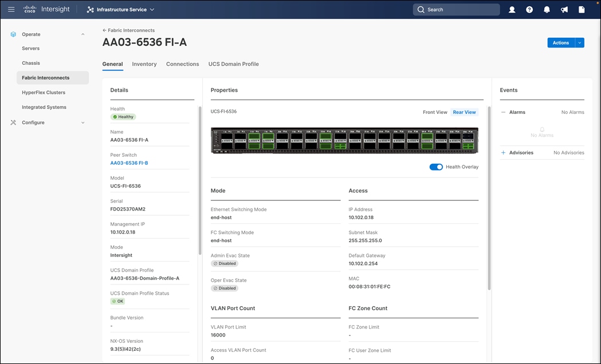Open the user profile icon
The image size is (601, 364).
511,9
